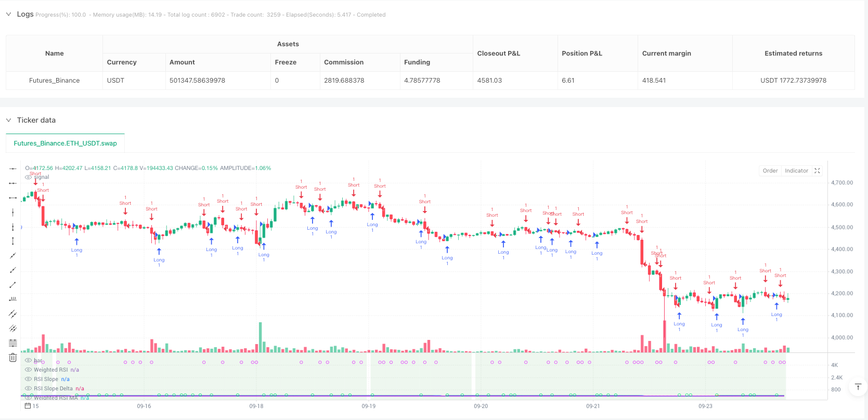Select the horizontal ray line drawing tool
This screenshot has height=420, width=868.
13,183
